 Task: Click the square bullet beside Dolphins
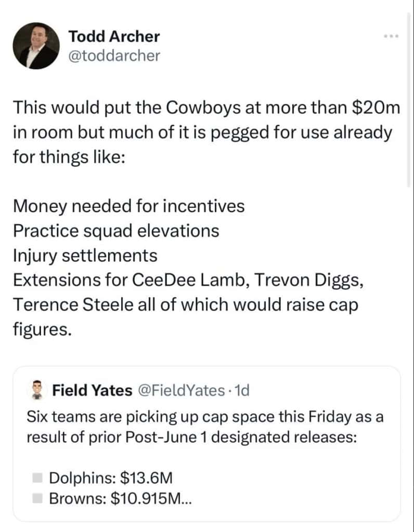tap(37, 477)
